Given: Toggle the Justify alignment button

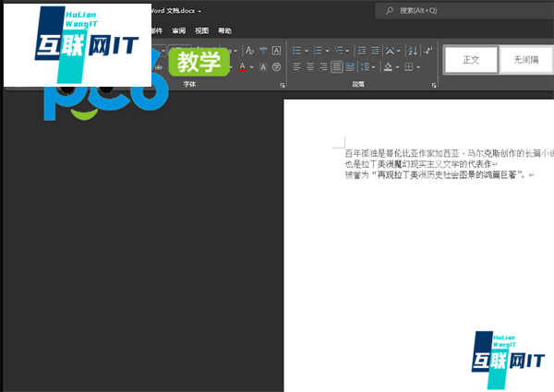Looking at the screenshot, I should click(x=337, y=66).
